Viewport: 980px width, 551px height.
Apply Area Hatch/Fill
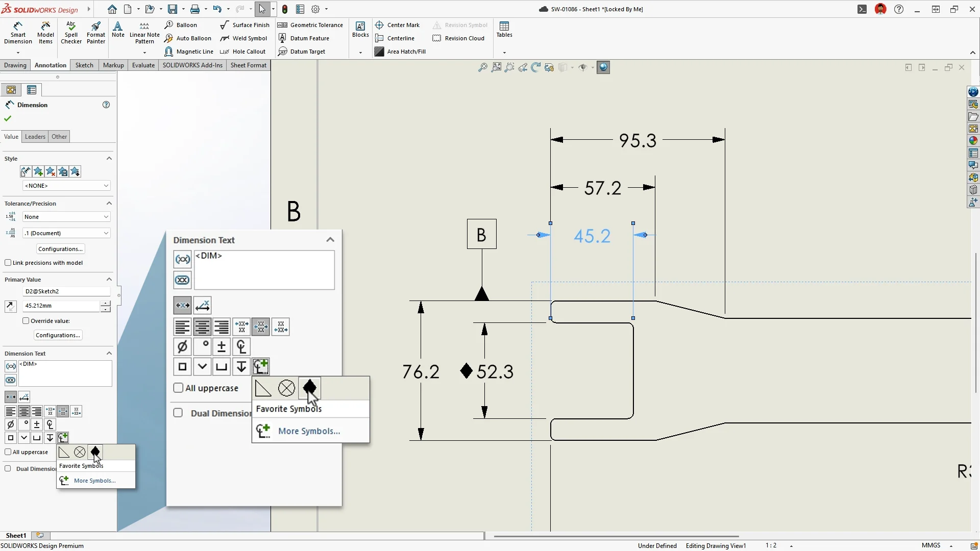point(400,52)
